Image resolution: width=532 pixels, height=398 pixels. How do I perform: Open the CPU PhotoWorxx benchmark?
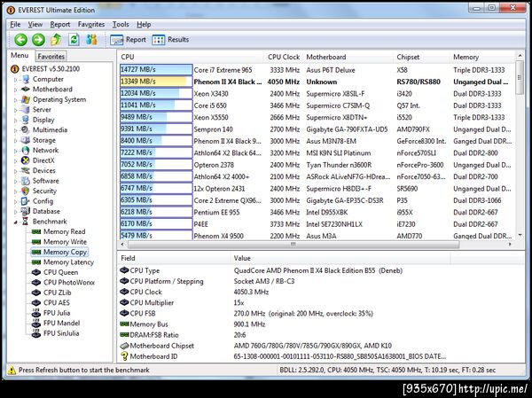(69, 282)
